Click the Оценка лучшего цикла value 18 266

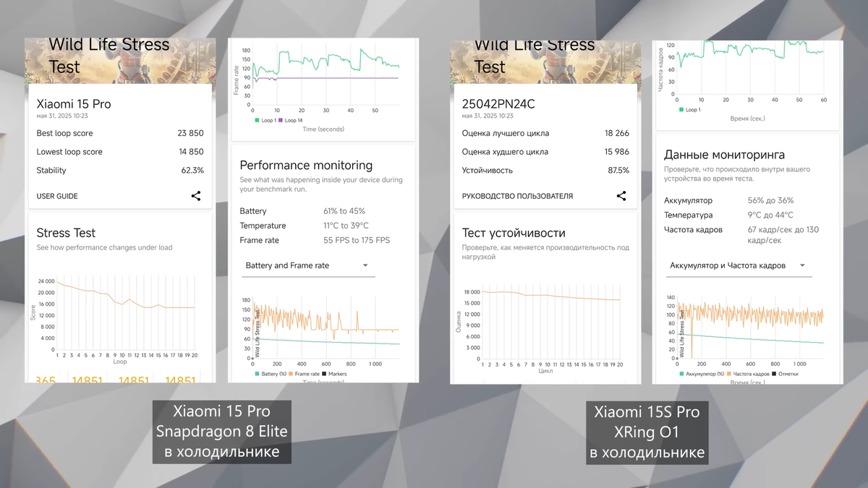[616, 133]
